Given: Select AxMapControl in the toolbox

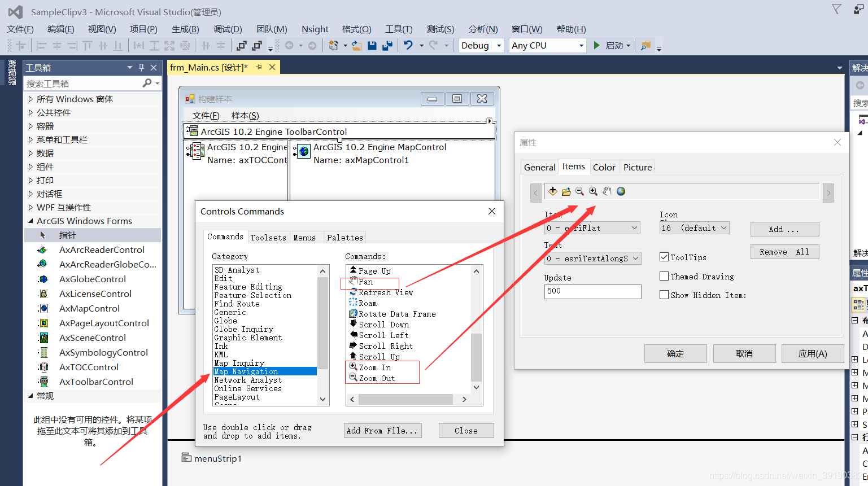Looking at the screenshot, I should [x=89, y=308].
